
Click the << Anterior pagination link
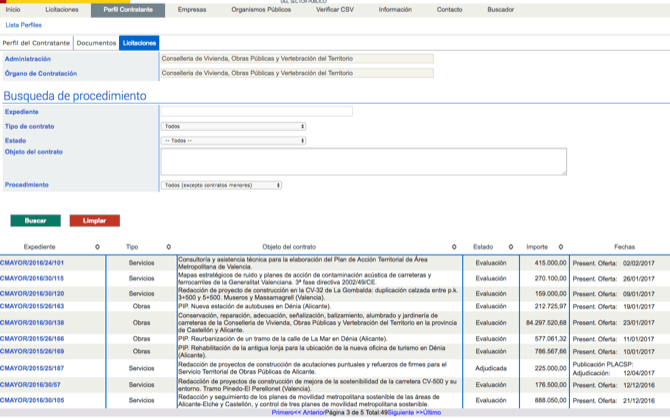310,413
